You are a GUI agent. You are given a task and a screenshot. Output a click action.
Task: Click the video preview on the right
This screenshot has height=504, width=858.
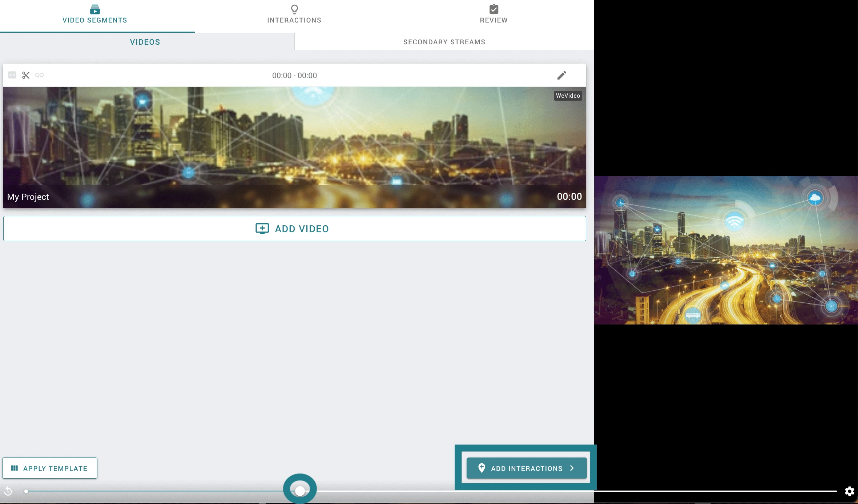point(726,250)
